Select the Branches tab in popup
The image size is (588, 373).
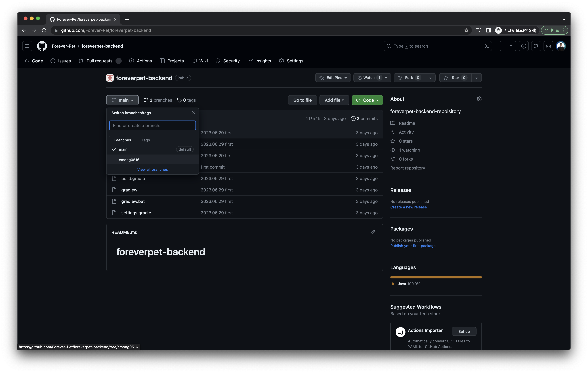[123, 140]
